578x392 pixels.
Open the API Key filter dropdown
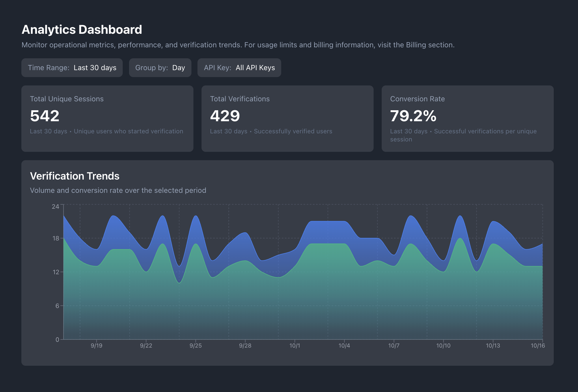(239, 68)
